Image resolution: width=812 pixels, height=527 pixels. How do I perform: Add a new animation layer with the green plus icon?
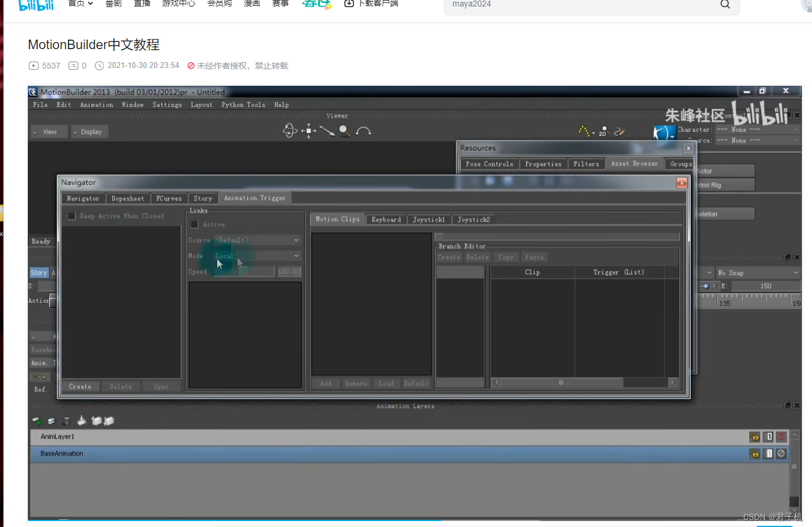pyautogui.click(x=36, y=421)
